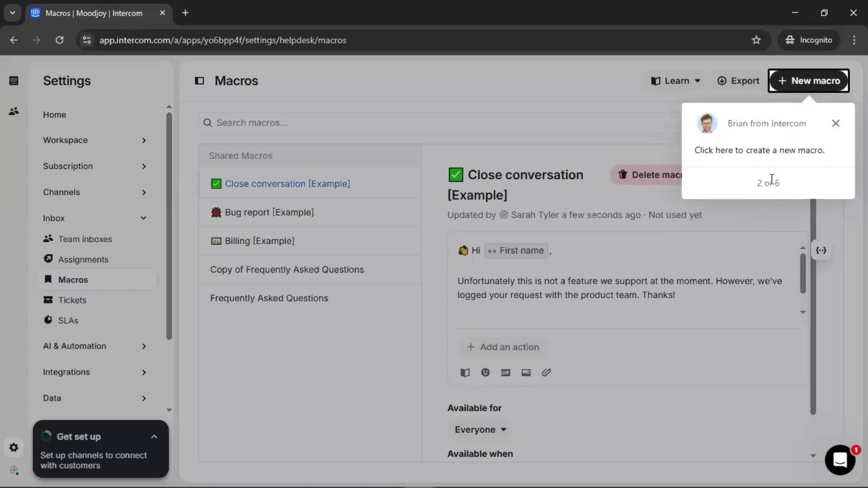The image size is (868, 488).
Task: Open the Contacts people icon in left rail
Action: 14,111
